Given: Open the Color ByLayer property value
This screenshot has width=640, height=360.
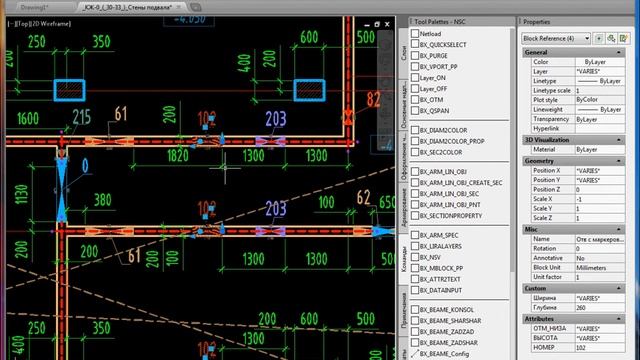Looking at the screenshot, I should [x=600, y=62].
